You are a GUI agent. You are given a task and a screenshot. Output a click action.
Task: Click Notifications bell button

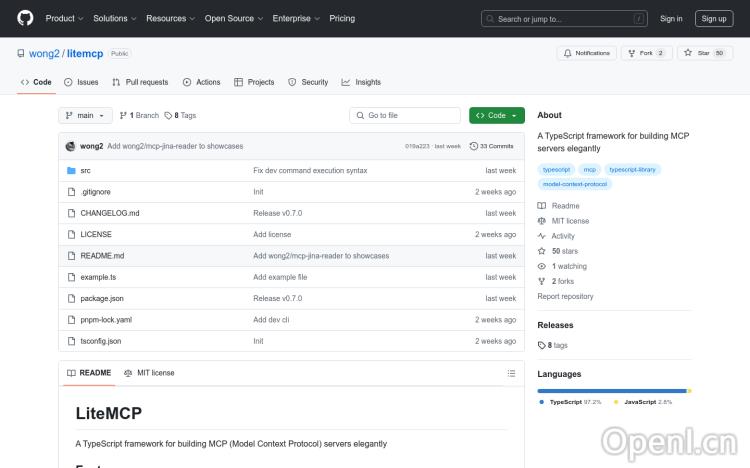click(x=586, y=53)
